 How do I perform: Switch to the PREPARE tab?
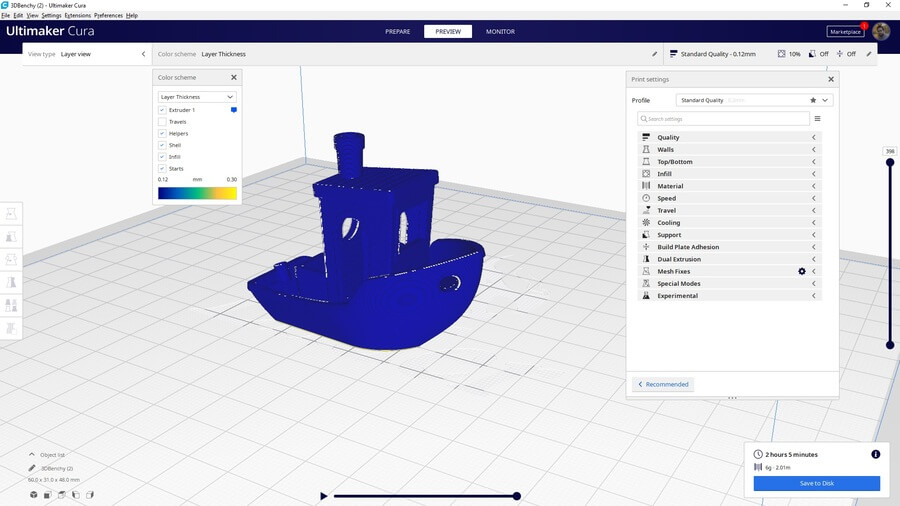(x=398, y=31)
